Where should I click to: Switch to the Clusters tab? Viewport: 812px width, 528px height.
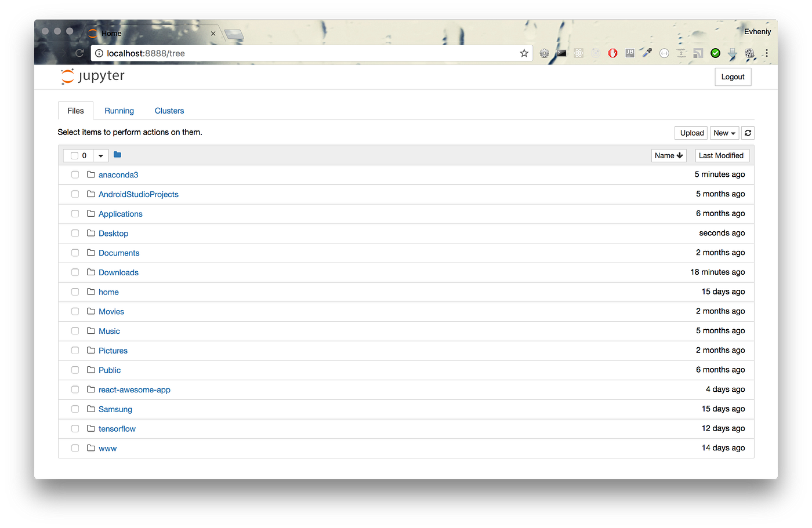click(169, 110)
